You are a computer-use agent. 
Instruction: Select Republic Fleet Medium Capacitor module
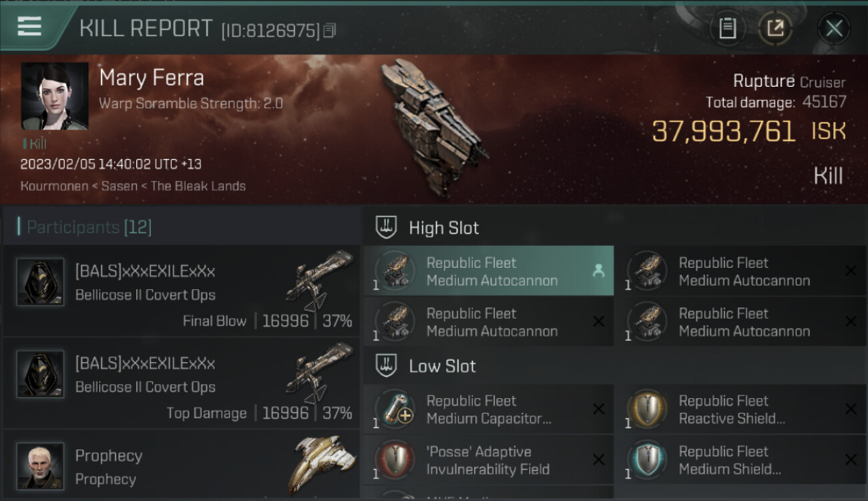click(488, 409)
